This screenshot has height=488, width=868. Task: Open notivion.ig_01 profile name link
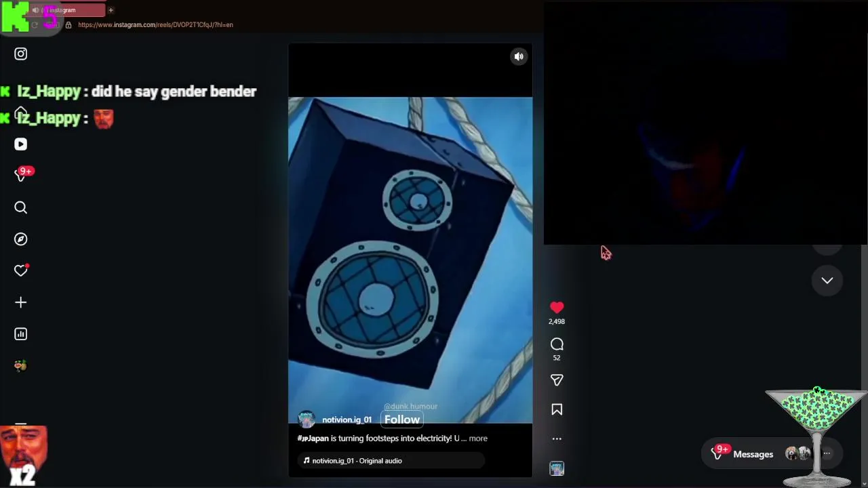click(347, 420)
